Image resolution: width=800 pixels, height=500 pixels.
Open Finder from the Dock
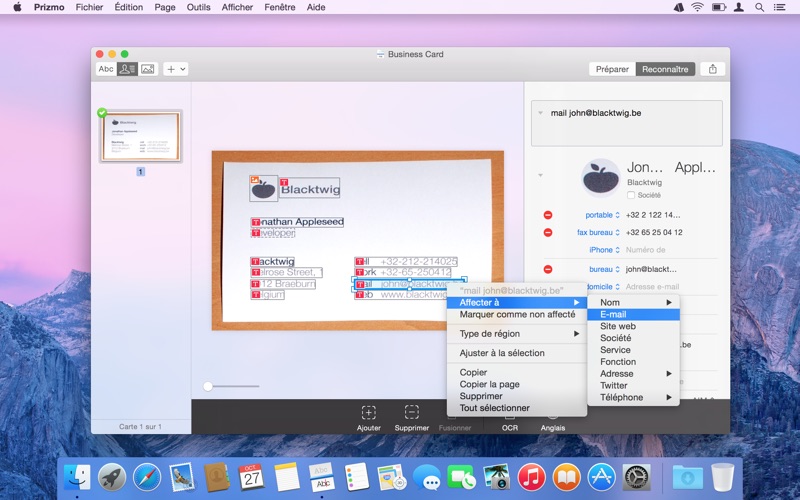tap(77, 478)
